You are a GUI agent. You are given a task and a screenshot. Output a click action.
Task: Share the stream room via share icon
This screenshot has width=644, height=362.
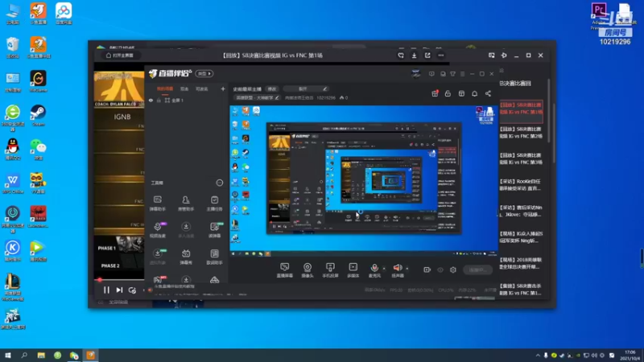point(488,93)
